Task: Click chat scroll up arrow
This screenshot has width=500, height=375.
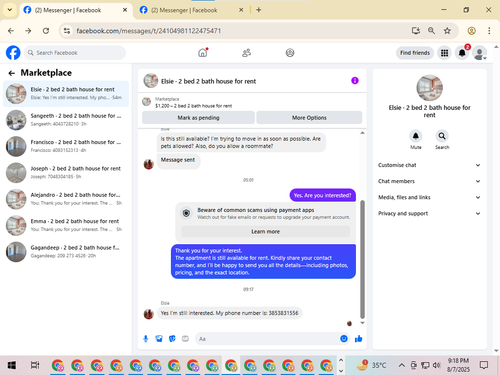Action: pos(362,133)
